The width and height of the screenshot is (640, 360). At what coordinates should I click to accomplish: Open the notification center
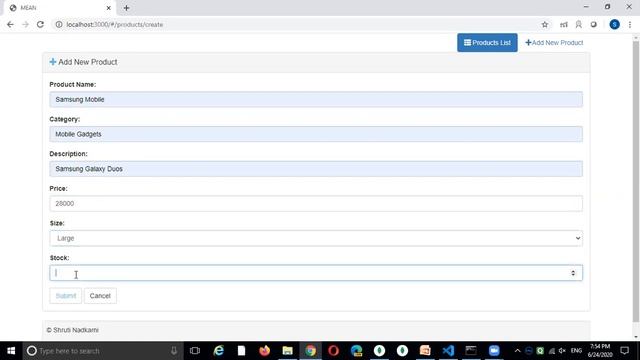624,351
